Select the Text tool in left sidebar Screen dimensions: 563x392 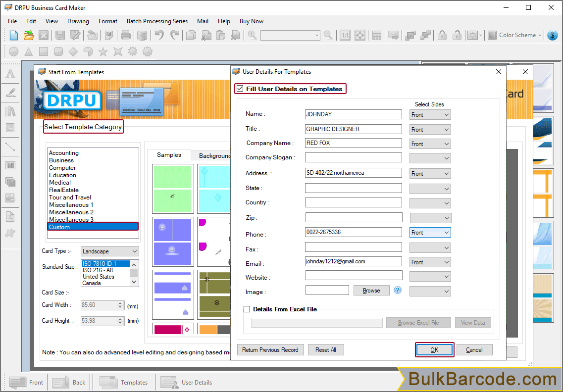click(x=10, y=74)
